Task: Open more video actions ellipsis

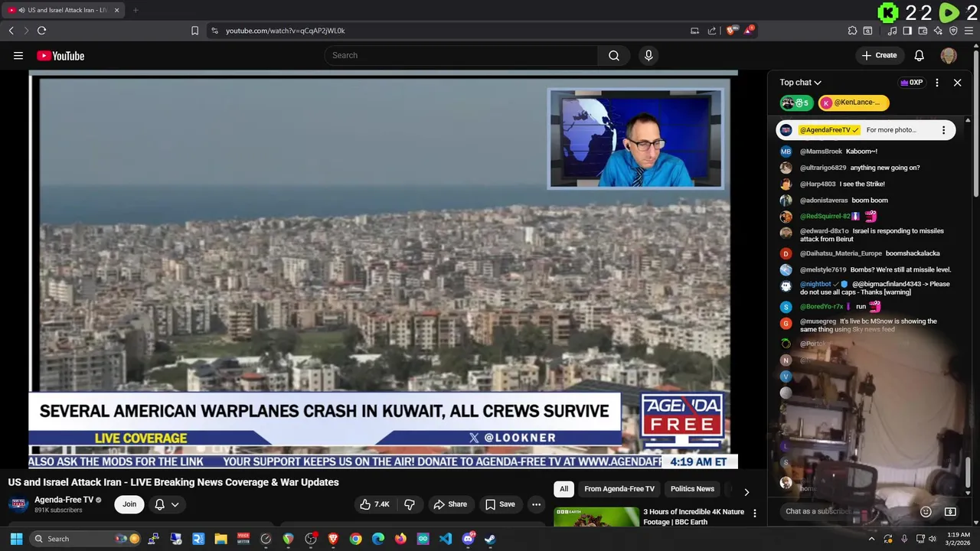Action: pos(536,504)
